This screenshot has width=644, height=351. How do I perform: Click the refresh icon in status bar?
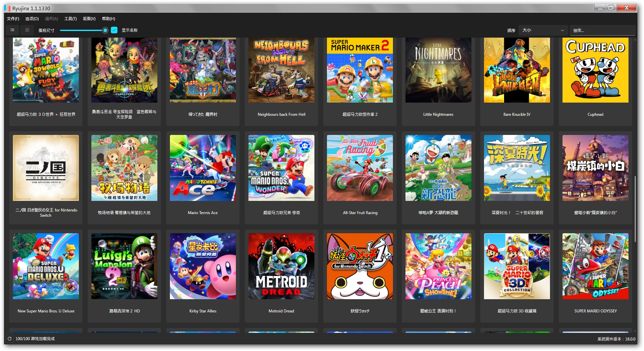[10, 339]
